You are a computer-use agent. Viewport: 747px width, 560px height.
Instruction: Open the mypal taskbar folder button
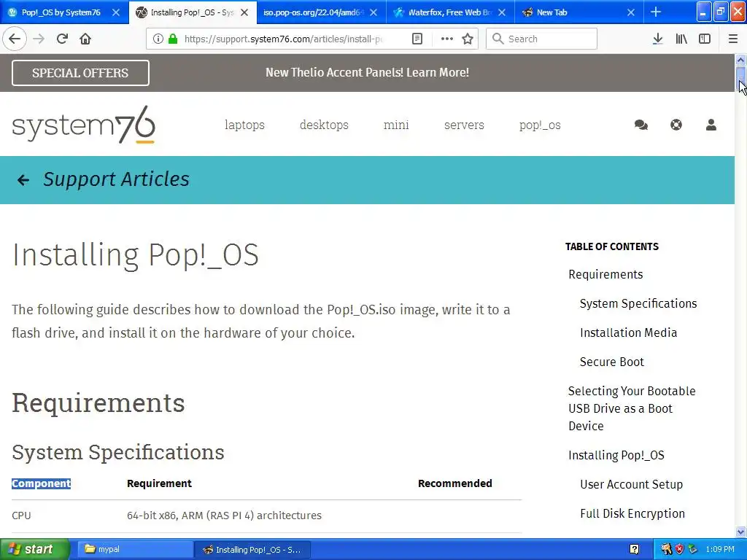pyautogui.click(x=134, y=550)
